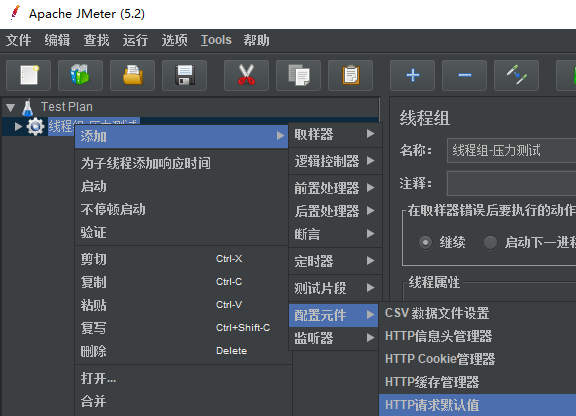Screen dimensions: 576x416
Task: Select the 启动下一进程 radio button
Action: (x=490, y=243)
